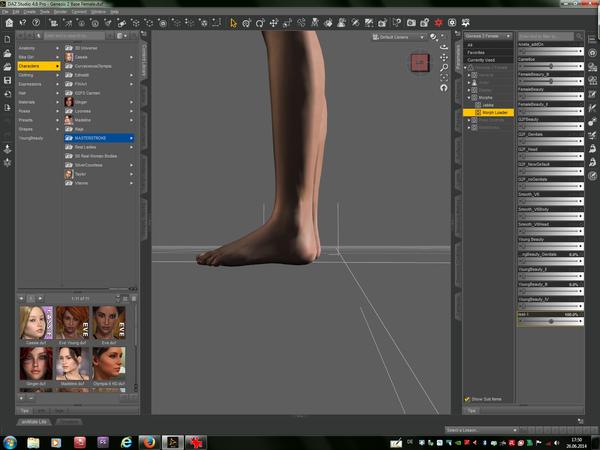Select Morph Loader in the tree
The image size is (600, 450).
494,112
